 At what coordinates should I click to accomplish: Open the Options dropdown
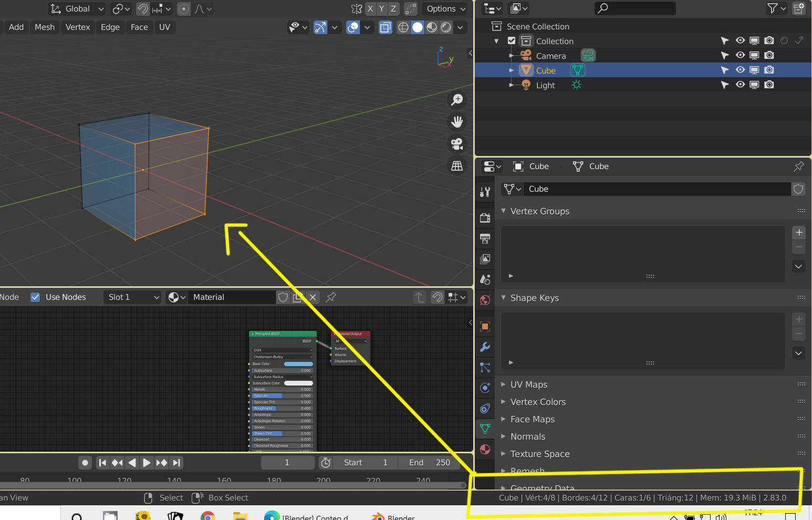tap(445, 9)
